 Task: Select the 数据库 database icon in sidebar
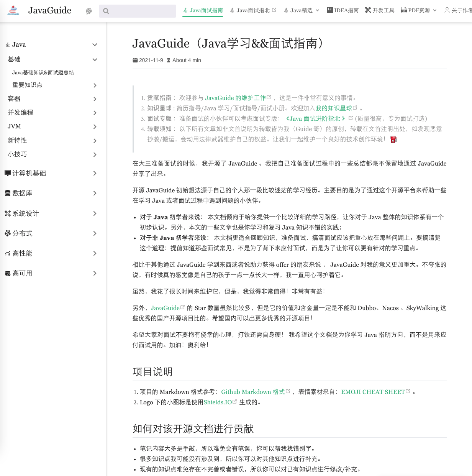pos(7,193)
